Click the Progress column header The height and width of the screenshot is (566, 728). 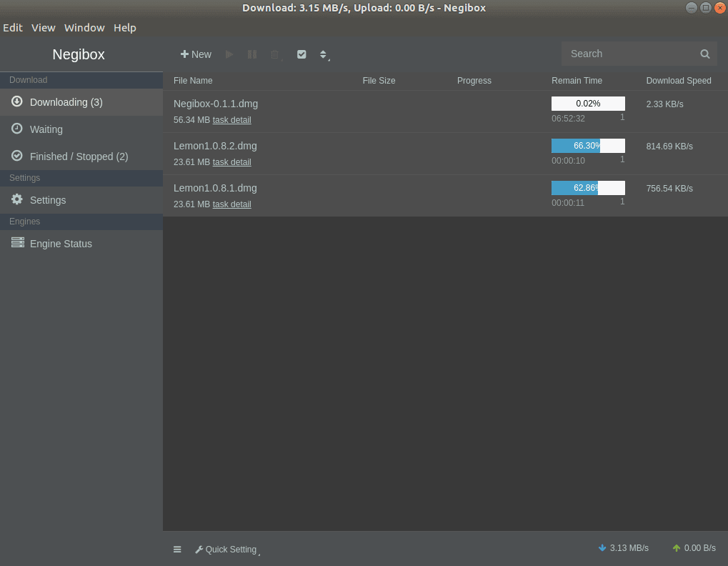[x=474, y=81]
